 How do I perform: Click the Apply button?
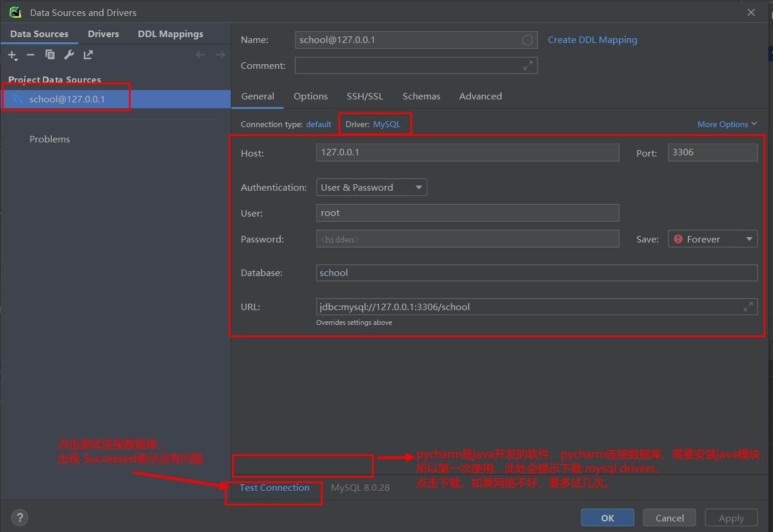pyautogui.click(x=731, y=518)
